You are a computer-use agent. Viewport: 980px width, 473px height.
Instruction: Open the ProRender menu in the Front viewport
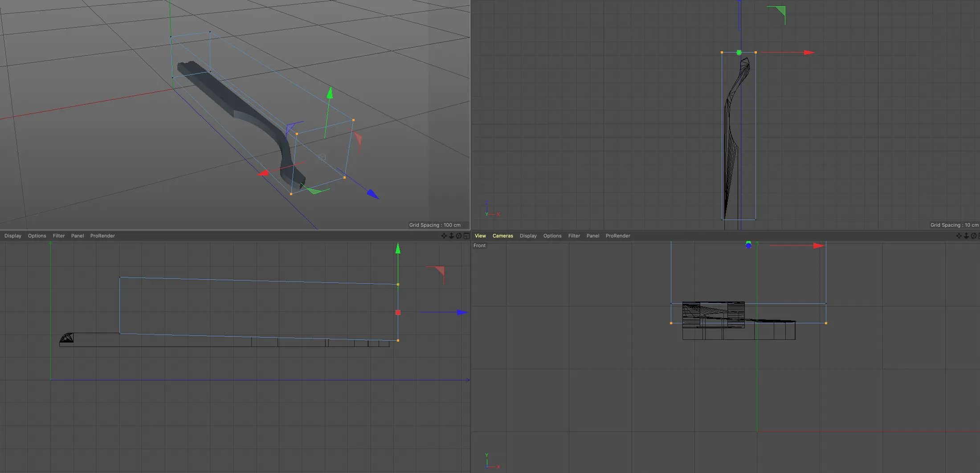click(x=617, y=236)
